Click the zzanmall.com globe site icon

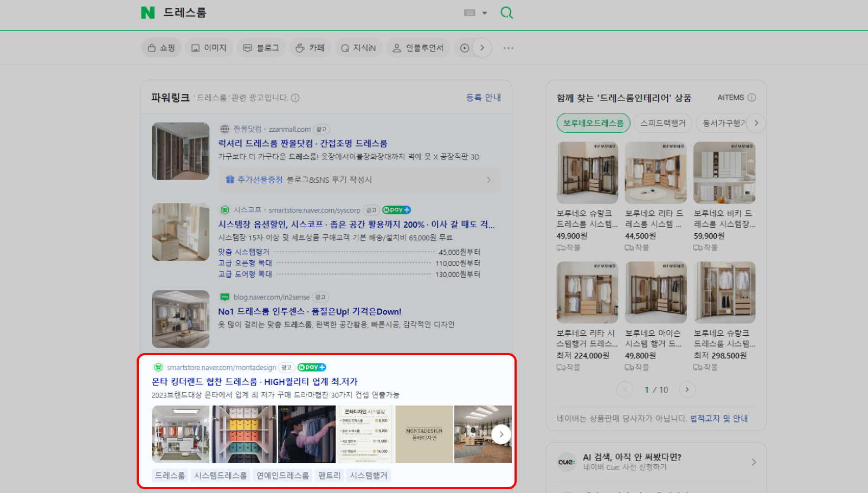[224, 129]
